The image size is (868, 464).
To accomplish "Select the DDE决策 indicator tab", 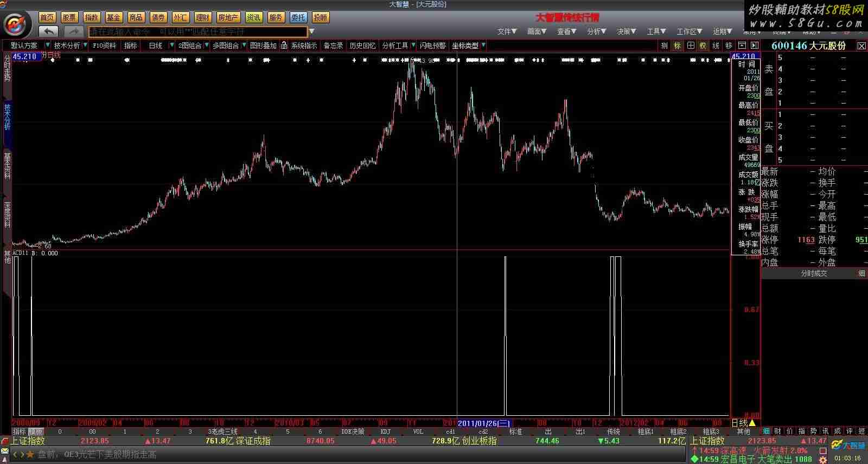I will pos(353,432).
